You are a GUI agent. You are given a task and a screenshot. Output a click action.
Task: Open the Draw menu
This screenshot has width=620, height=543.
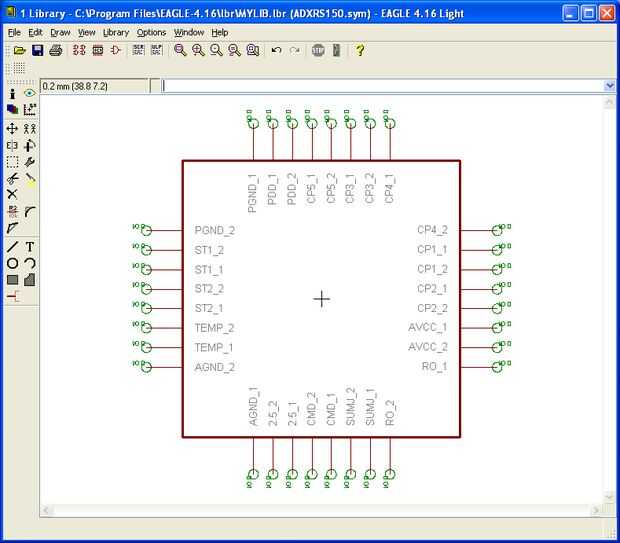60,32
